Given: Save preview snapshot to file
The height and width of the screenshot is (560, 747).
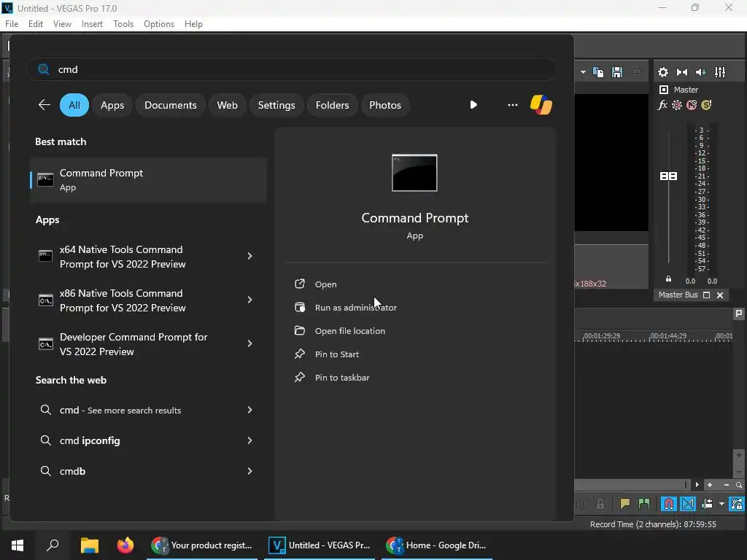Looking at the screenshot, I should 617,72.
